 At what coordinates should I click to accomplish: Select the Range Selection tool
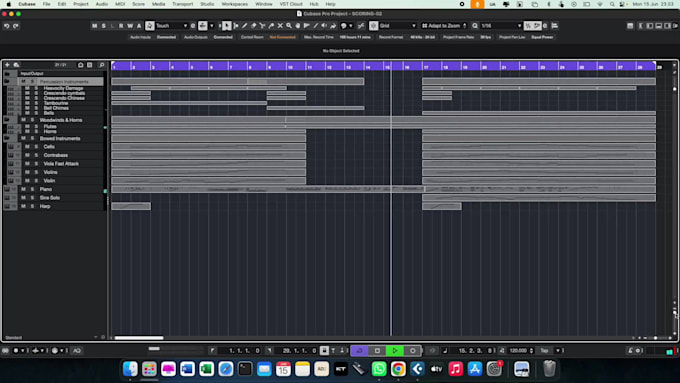click(235, 26)
